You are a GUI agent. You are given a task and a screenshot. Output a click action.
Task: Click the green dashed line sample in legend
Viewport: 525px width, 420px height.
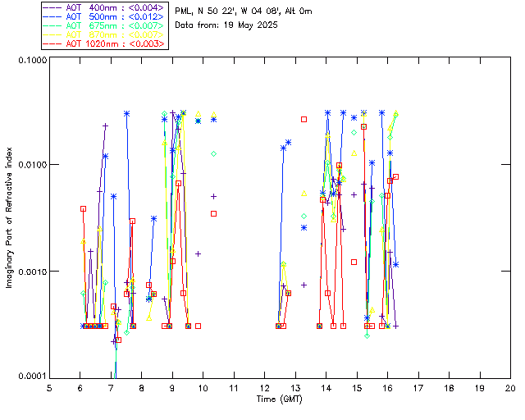pos(52,25)
